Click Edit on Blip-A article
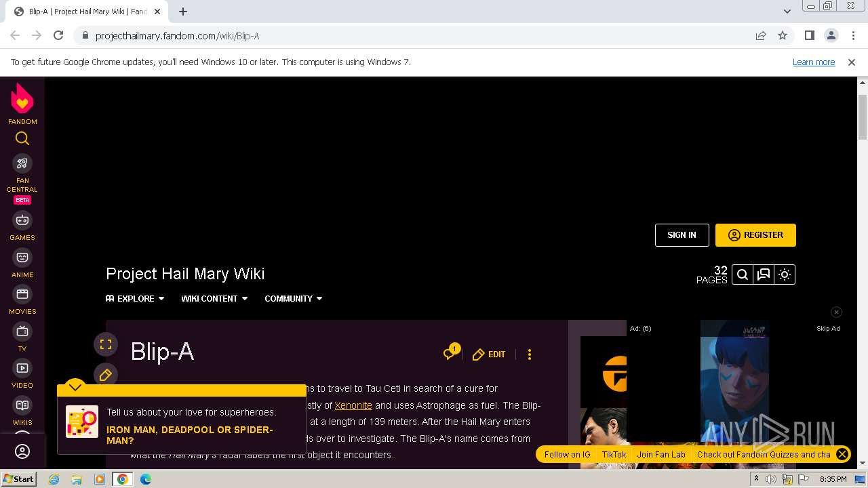 [x=489, y=354]
